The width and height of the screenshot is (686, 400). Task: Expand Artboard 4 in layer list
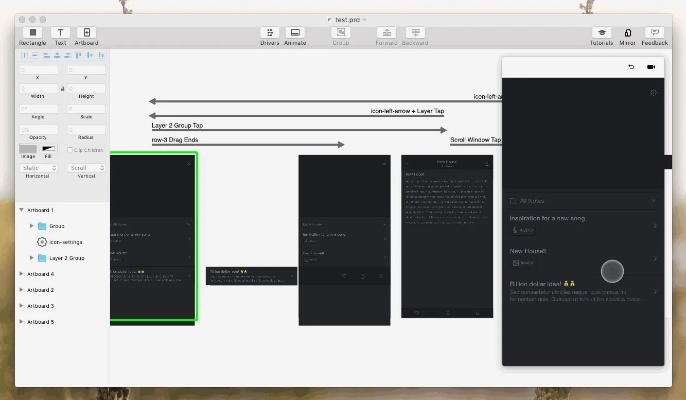tap(21, 274)
